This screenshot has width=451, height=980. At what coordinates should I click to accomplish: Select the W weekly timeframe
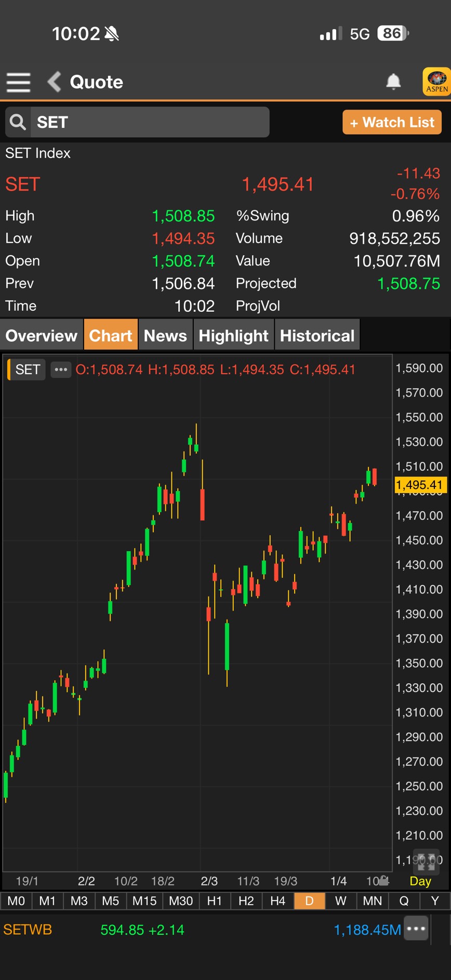pos(340,900)
